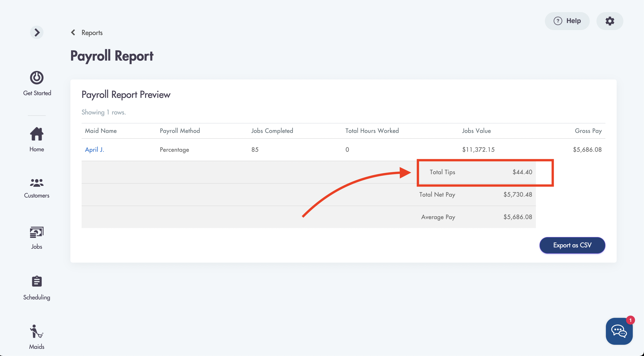The width and height of the screenshot is (644, 356).
Task: Select the $5,730.48 total net pay value
Action: 518,195
